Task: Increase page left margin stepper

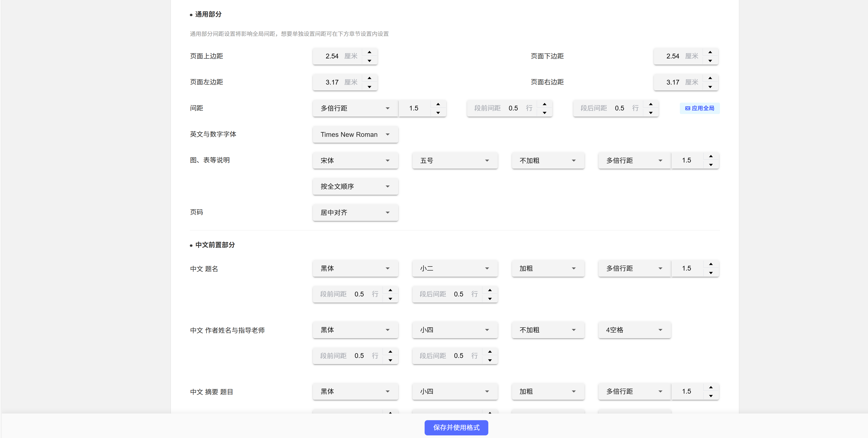Action: coord(369,78)
